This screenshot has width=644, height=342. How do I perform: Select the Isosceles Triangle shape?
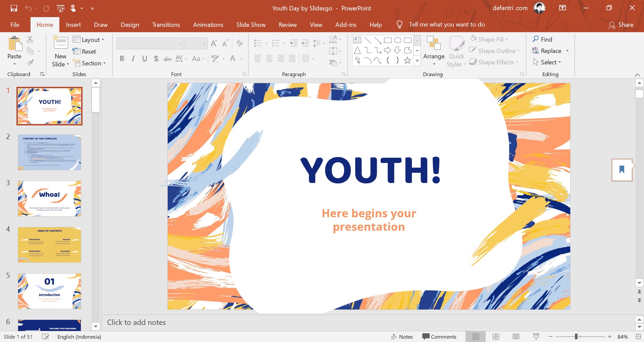358,50
